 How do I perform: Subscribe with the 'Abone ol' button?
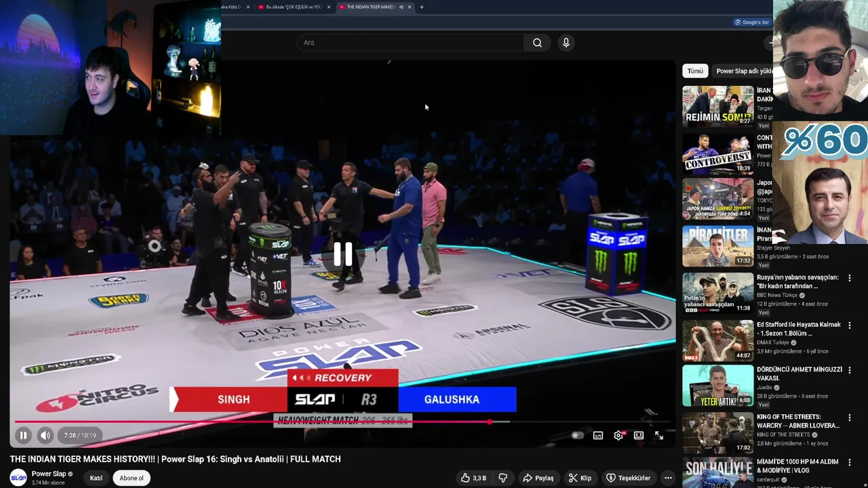click(132, 478)
